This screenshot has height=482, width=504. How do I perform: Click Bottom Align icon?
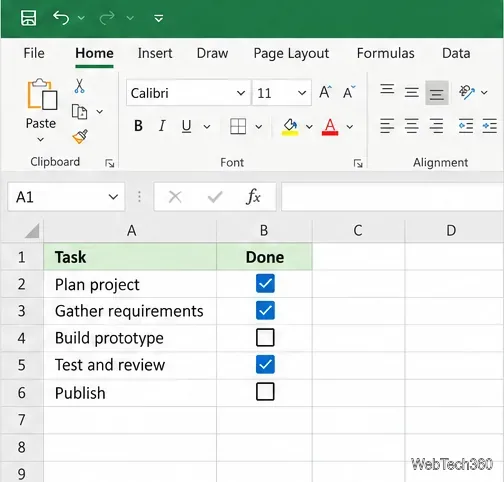pos(437,93)
